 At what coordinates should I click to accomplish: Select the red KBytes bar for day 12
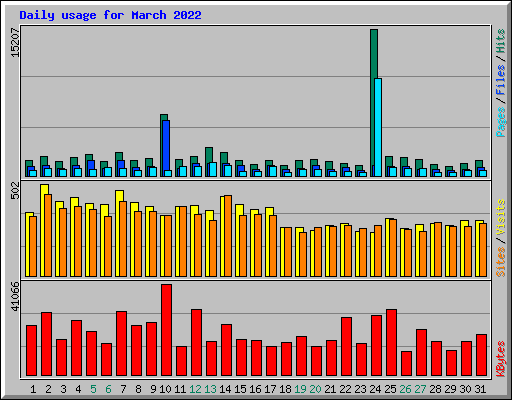point(196,342)
